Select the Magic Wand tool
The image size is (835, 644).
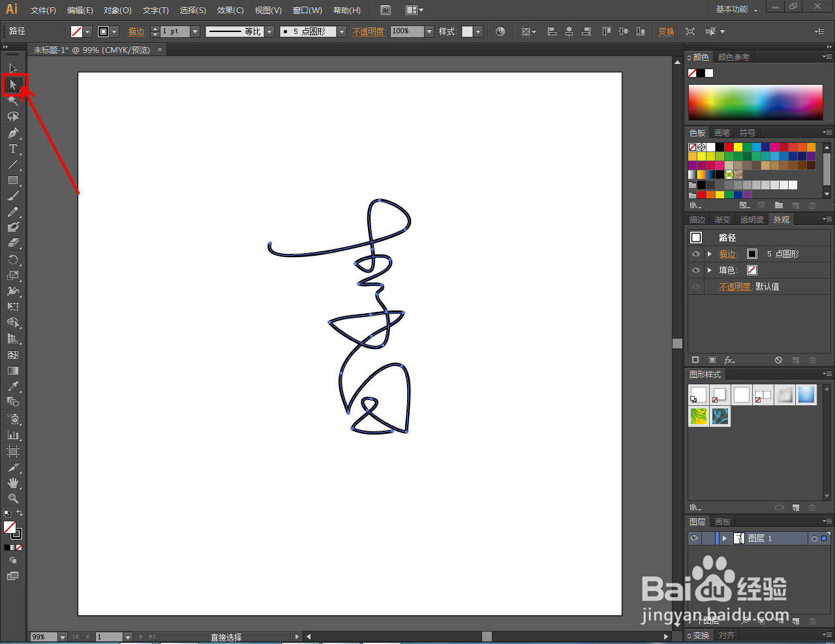[13, 100]
